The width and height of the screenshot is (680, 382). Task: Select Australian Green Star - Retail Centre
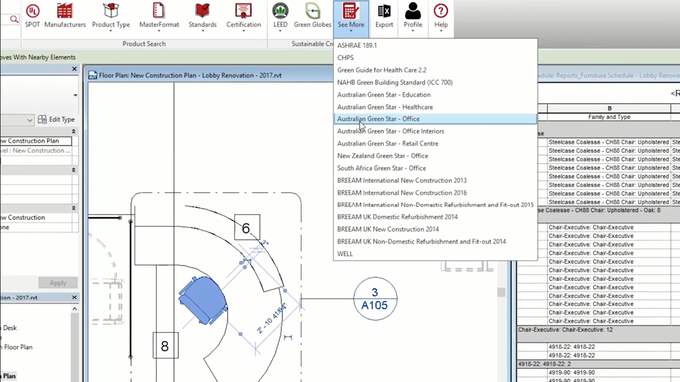point(435,143)
